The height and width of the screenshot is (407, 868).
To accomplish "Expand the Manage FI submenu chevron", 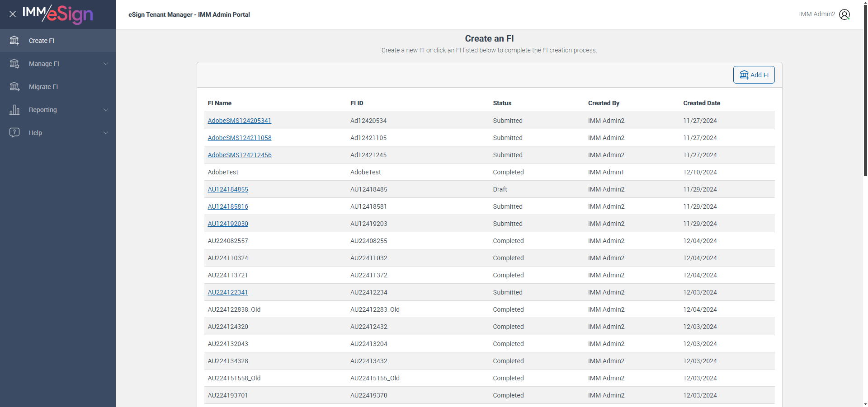I will [x=106, y=64].
